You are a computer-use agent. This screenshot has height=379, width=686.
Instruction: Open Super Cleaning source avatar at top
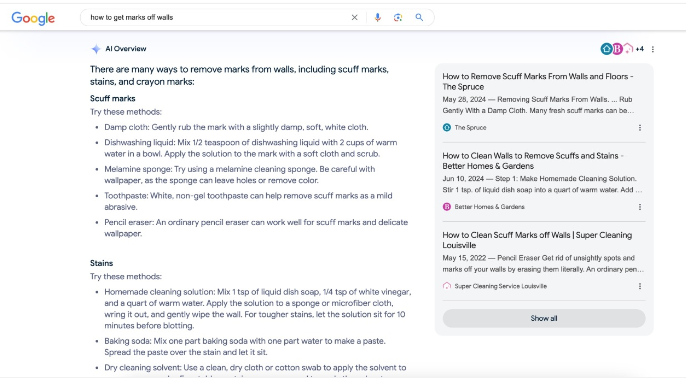[628, 49]
